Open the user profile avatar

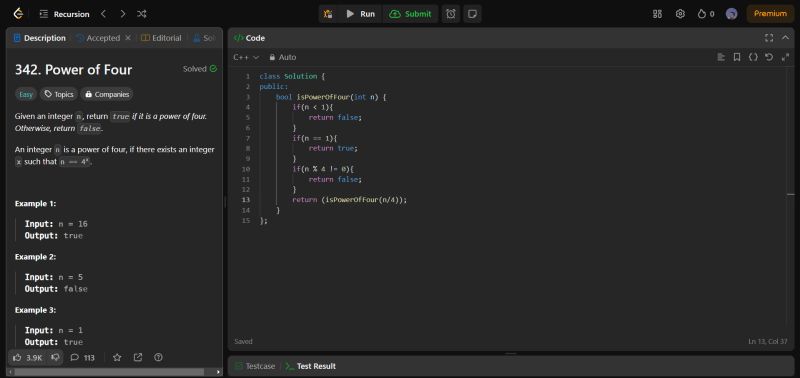click(x=732, y=14)
